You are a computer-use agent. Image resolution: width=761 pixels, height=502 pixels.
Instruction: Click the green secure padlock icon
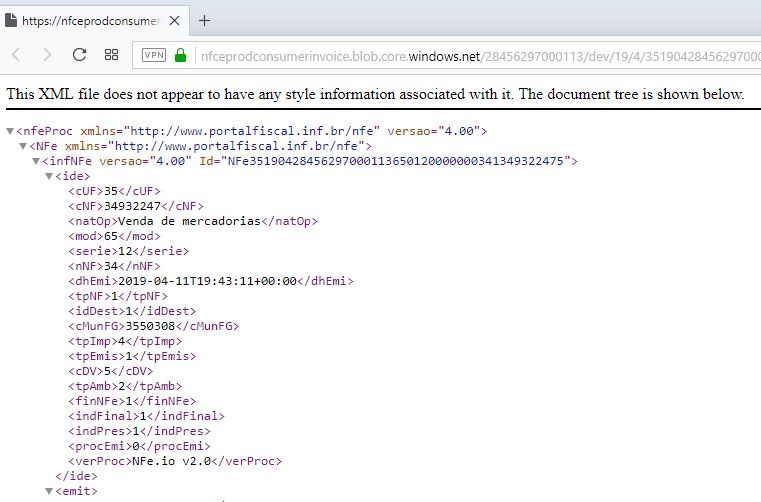(x=181, y=55)
